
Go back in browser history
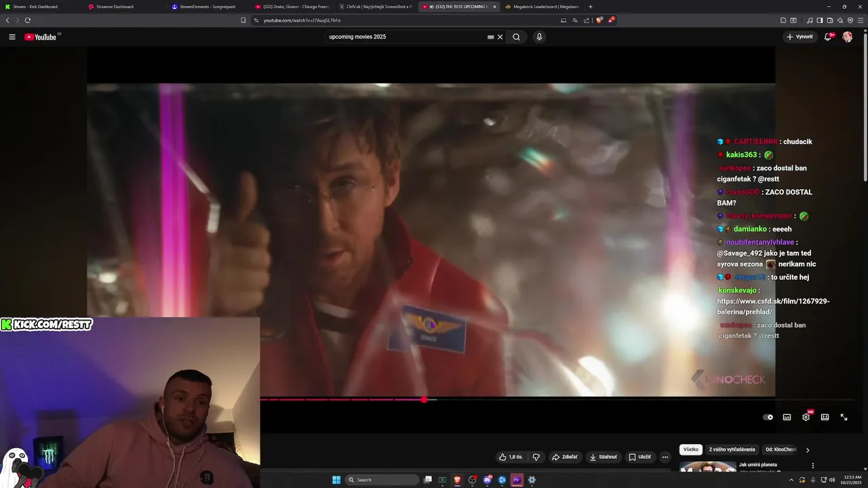[x=7, y=20]
